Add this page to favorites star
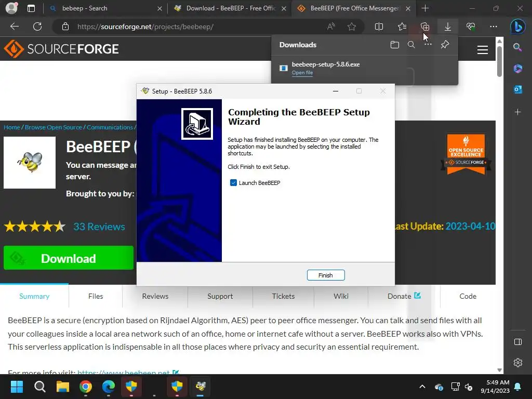This screenshot has height=399, width=532. pos(352,26)
